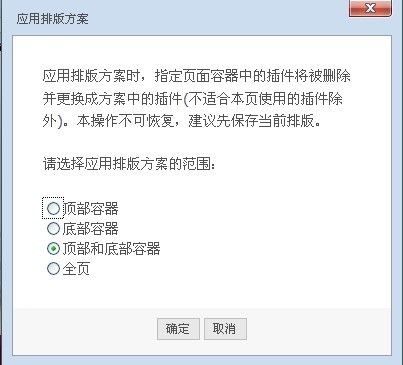Viewport: 403px width, 365px height.
Task: Close the dialog with the red X
Action: click(370, 8)
